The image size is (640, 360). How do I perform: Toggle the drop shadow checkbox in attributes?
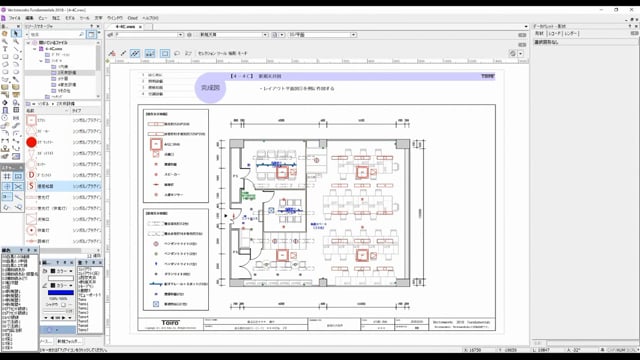(x=63, y=304)
